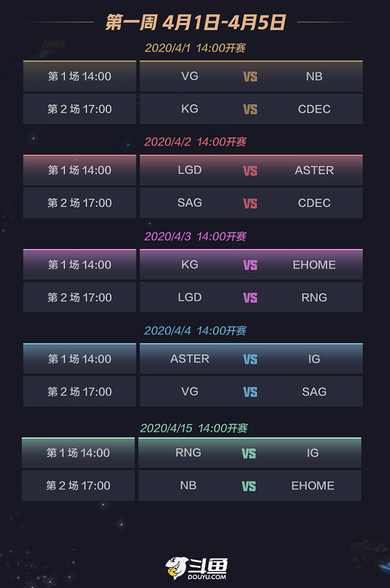The height and width of the screenshot is (588, 390).
Task: Select match slot 第1场 14:00 on 4/2
Action: 80,170
